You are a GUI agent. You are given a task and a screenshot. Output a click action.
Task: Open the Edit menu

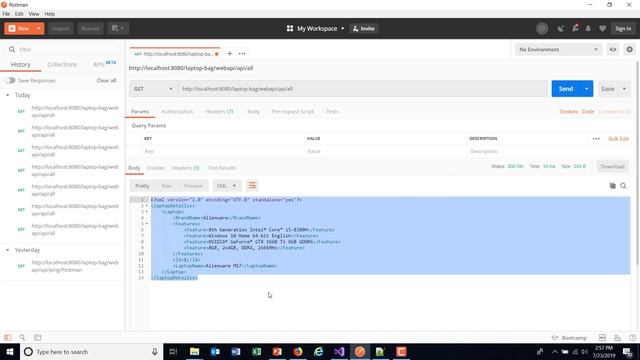click(x=19, y=14)
